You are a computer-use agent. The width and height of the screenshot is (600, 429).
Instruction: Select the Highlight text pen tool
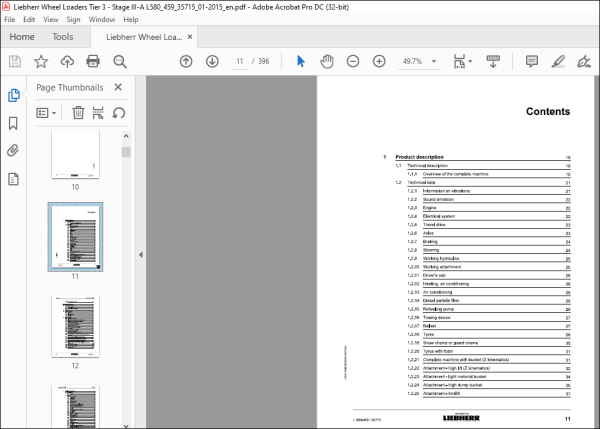pos(558,61)
